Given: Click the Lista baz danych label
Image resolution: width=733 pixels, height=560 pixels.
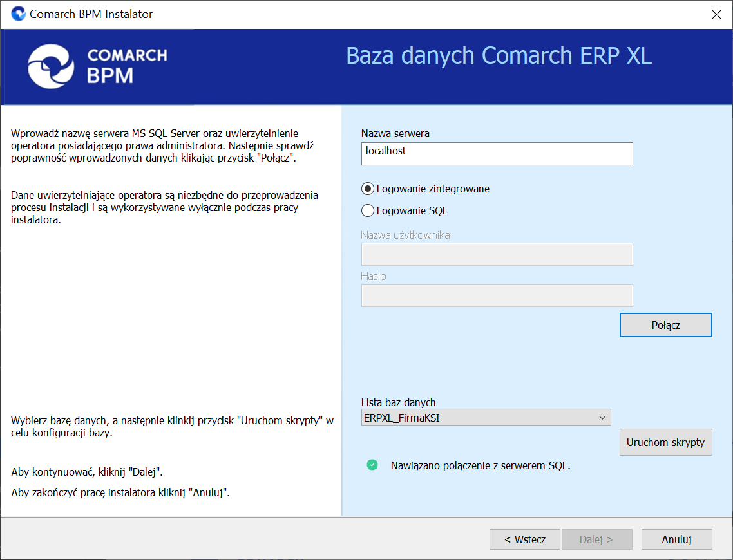Looking at the screenshot, I should 398,403.
